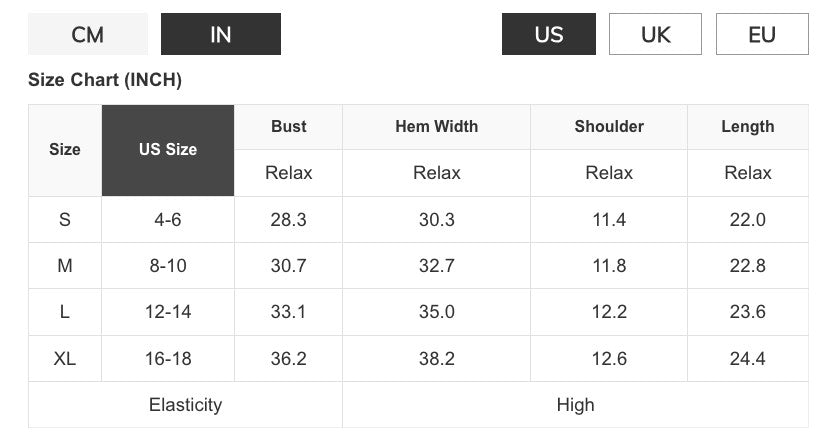Click the US Size column header

[x=168, y=150]
